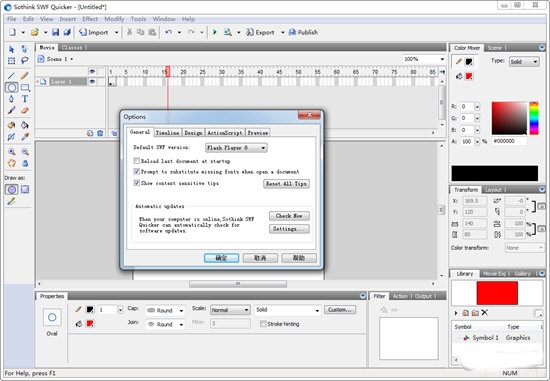
Task: Toggle Stroke hinting checkbox
Action: [x=263, y=323]
